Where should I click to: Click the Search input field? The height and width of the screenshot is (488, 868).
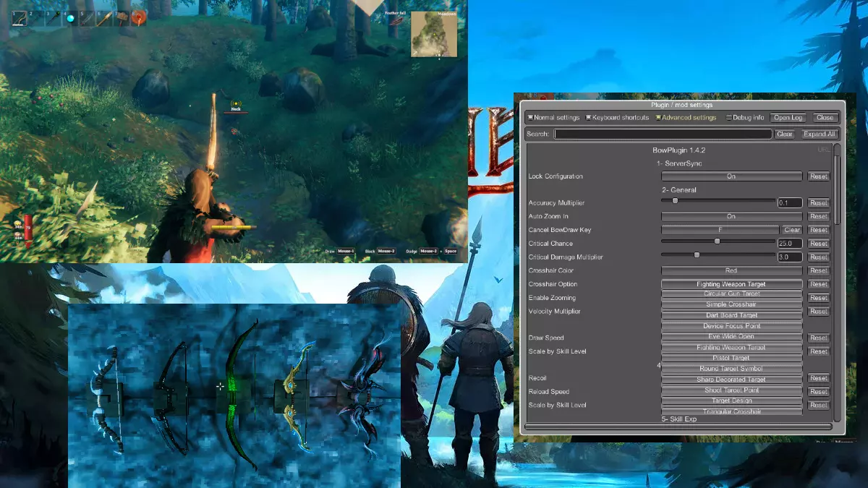[x=663, y=134]
